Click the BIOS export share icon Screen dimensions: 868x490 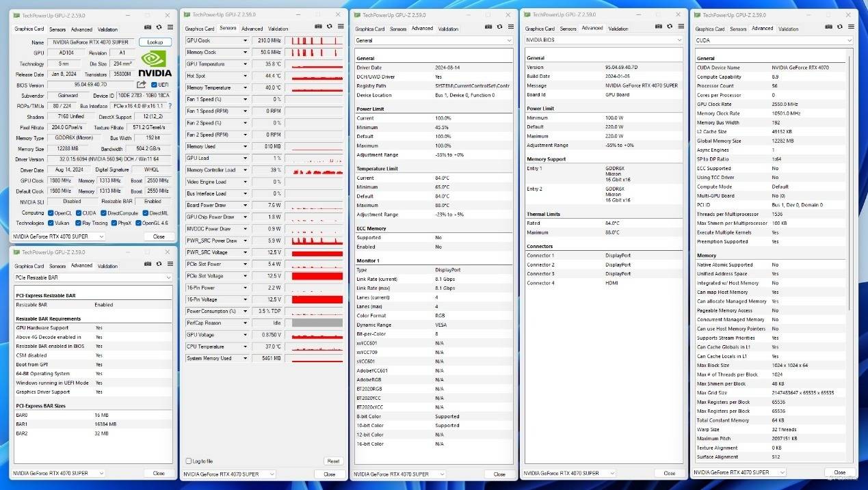click(142, 85)
